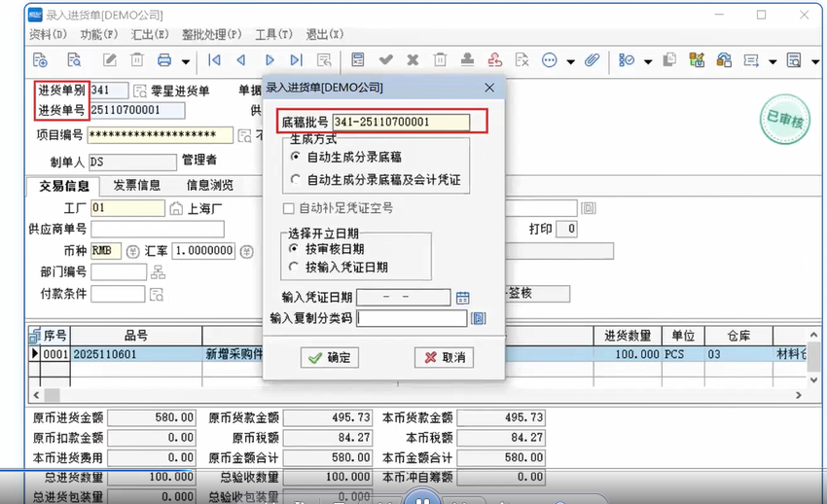
Task: Open the 资料(D) menu
Action: pyautogui.click(x=48, y=34)
